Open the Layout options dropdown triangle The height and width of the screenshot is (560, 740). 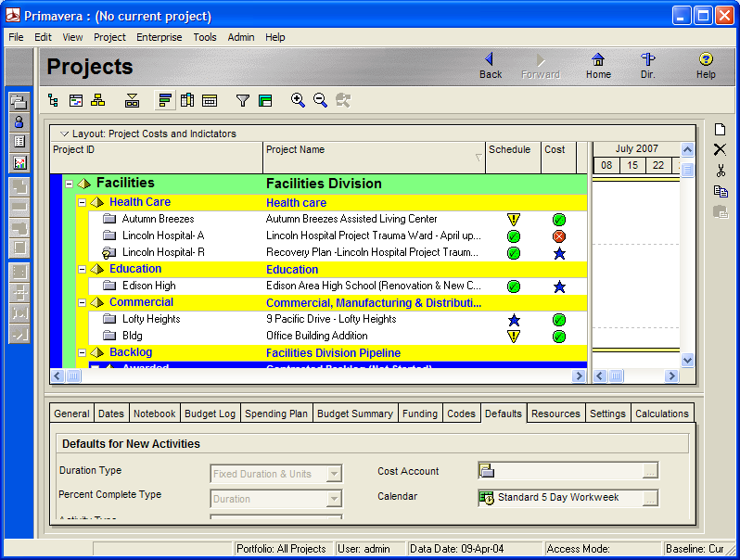pyautogui.click(x=65, y=134)
